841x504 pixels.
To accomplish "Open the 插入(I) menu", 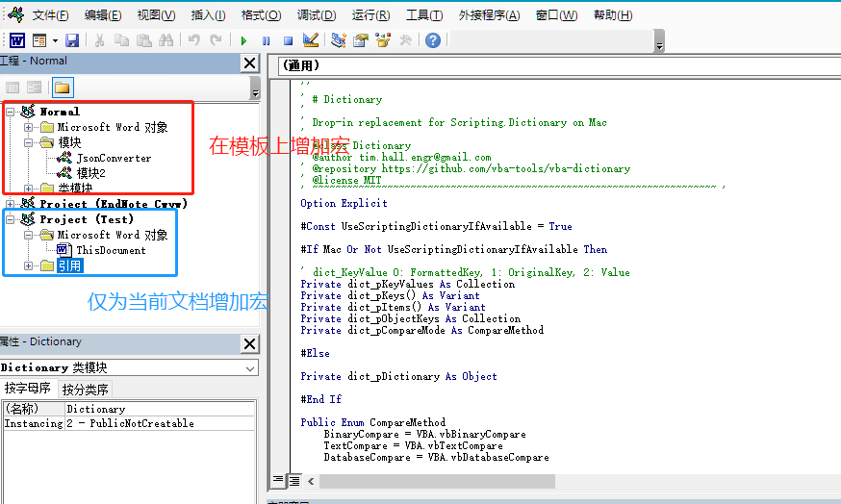I will click(x=208, y=15).
